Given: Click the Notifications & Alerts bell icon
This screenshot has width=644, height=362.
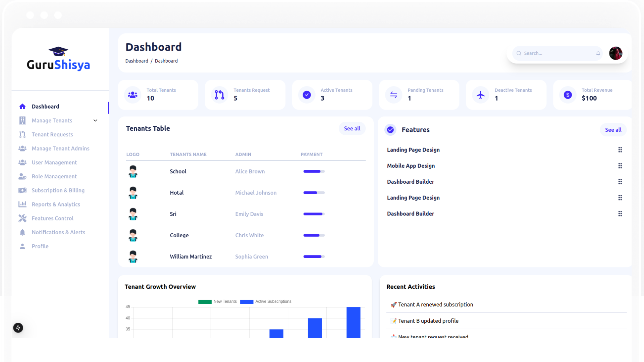Looking at the screenshot, I should 22,232.
